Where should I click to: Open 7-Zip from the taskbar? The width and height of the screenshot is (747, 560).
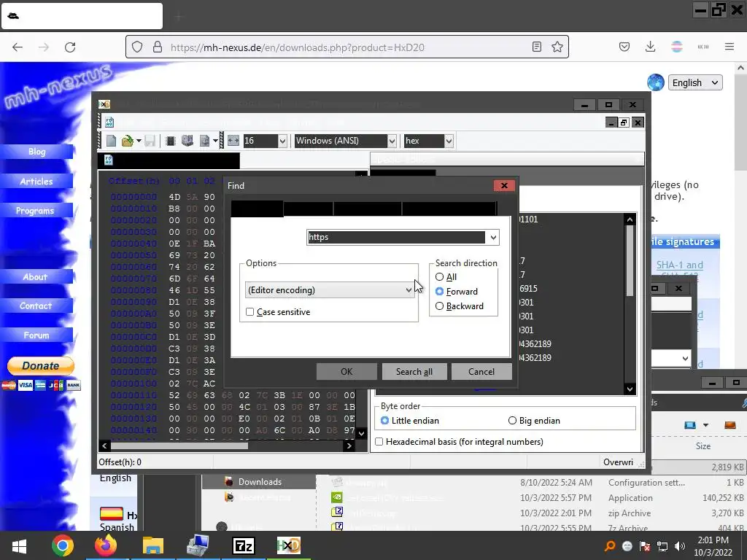(x=244, y=545)
